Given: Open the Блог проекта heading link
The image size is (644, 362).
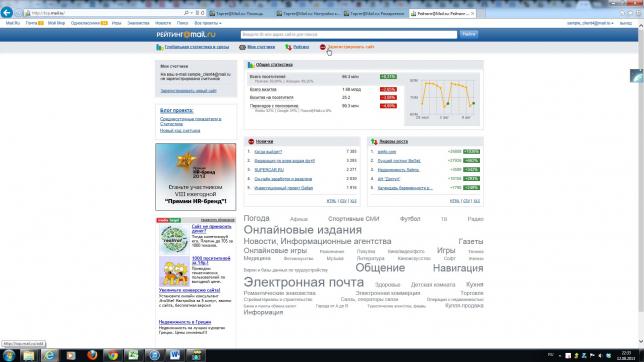Looking at the screenshot, I should tap(177, 111).
